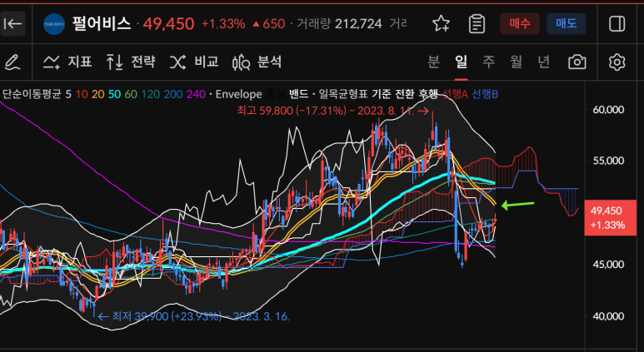Switch to the 월 monthly timeframe
The image size is (644, 352).
pyautogui.click(x=516, y=62)
